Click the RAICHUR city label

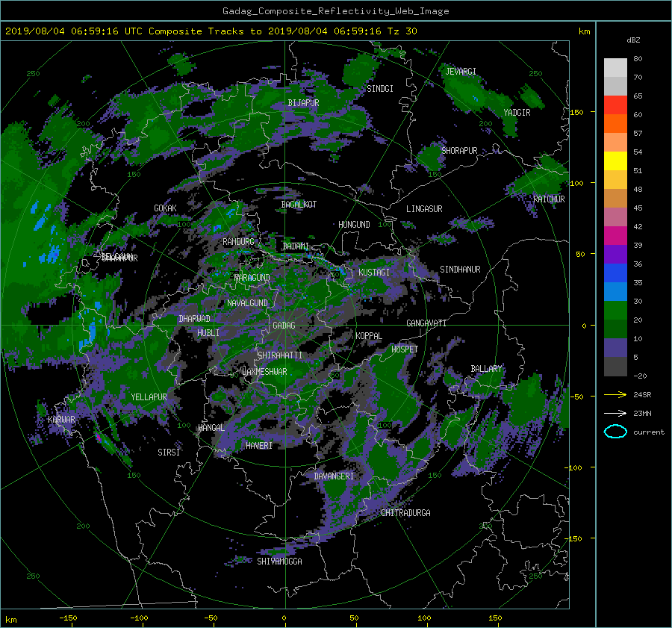tap(549, 199)
